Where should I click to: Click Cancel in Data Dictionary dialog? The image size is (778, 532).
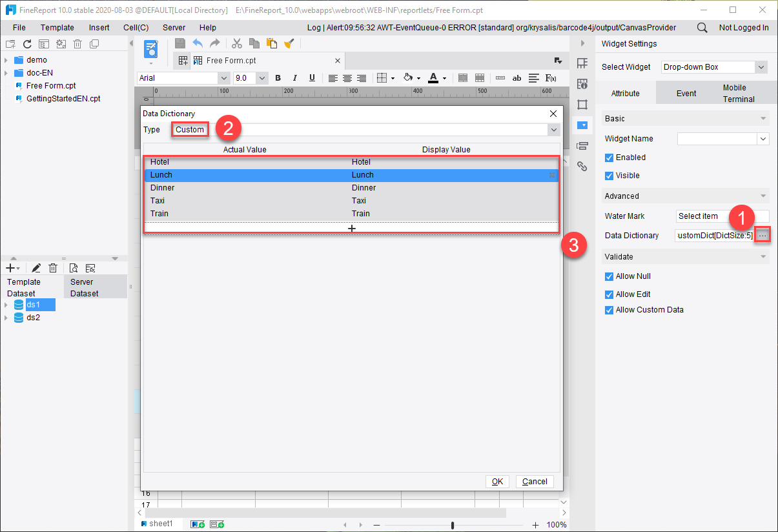(535, 482)
